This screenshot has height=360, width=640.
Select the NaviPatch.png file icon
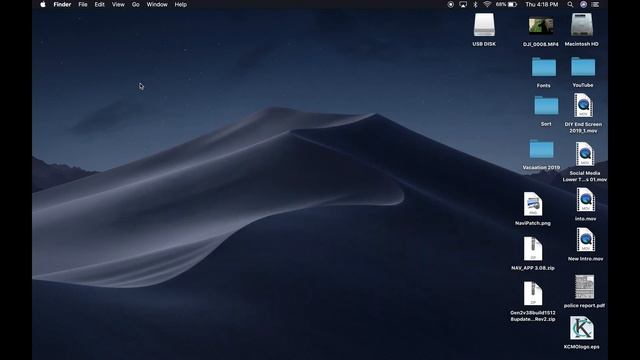tap(533, 204)
